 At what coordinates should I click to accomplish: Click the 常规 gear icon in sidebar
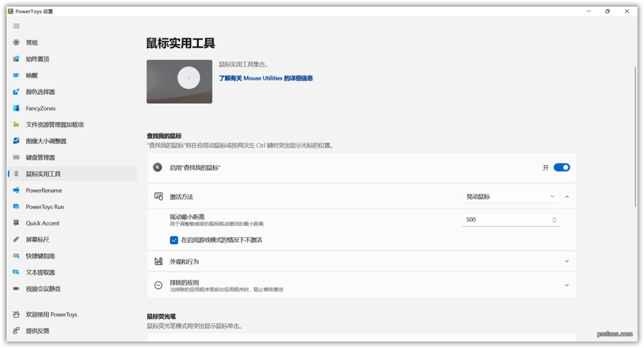(16, 42)
